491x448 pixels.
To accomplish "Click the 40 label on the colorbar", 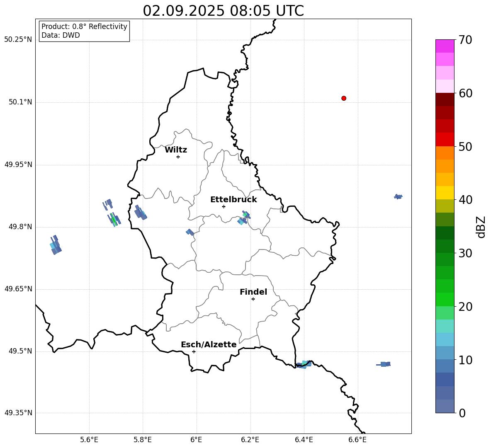I will (x=465, y=200).
